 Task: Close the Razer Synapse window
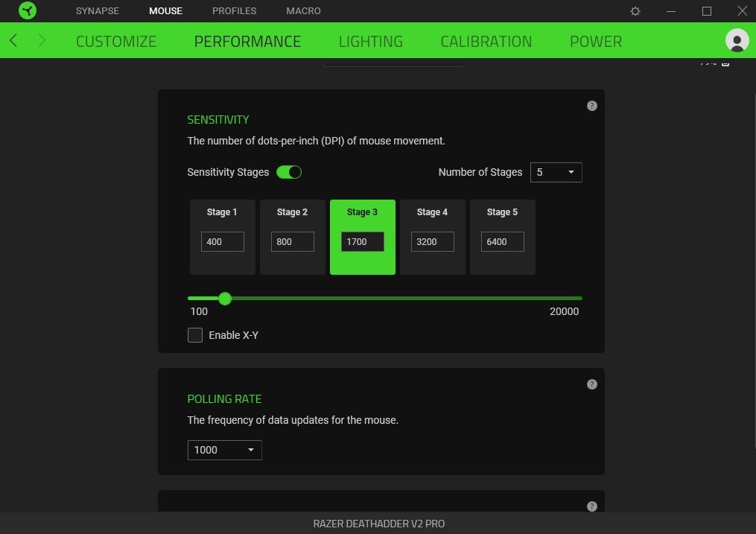tap(743, 10)
